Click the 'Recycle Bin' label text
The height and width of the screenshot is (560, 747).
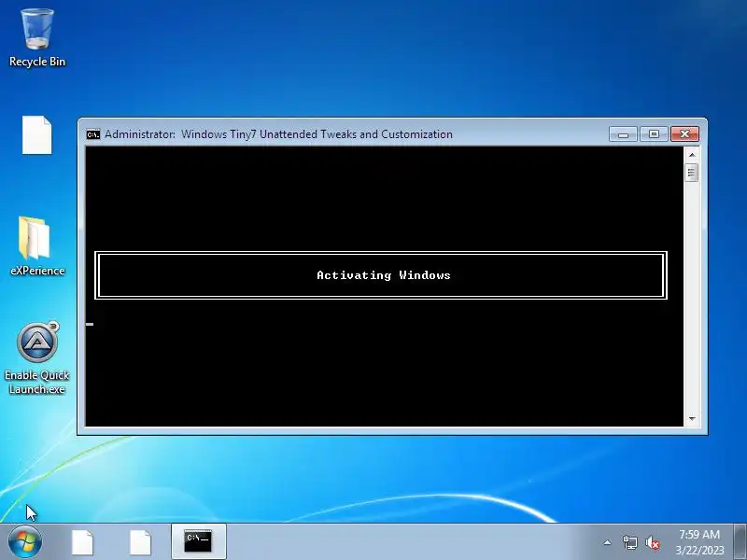coord(37,62)
